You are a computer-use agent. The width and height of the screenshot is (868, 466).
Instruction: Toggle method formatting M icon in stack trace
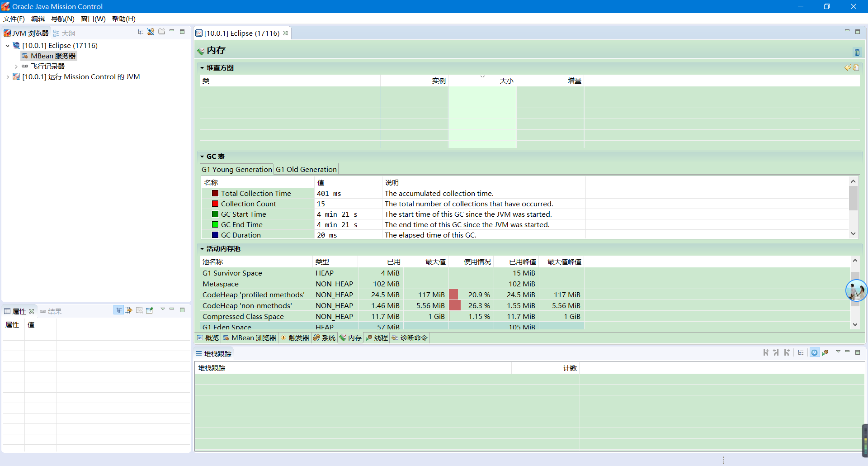click(814, 352)
